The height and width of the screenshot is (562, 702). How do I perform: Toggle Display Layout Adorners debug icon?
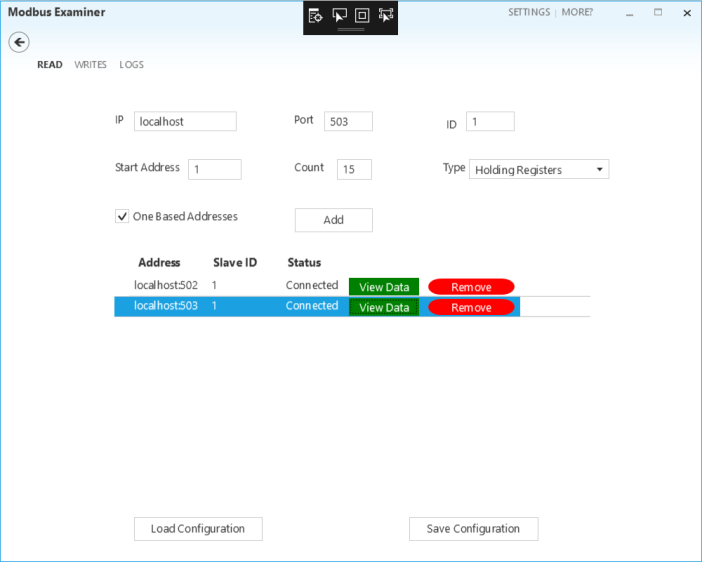[362, 15]
